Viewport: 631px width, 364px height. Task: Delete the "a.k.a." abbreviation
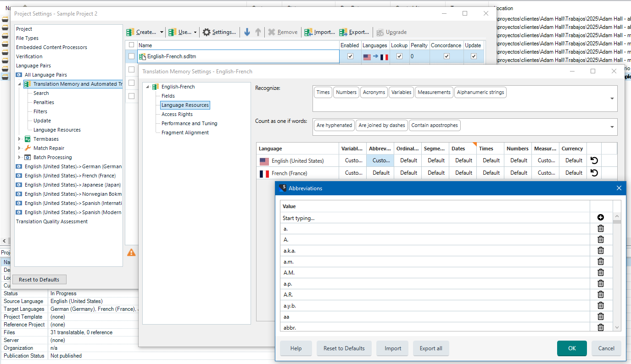tap(600, 250)
